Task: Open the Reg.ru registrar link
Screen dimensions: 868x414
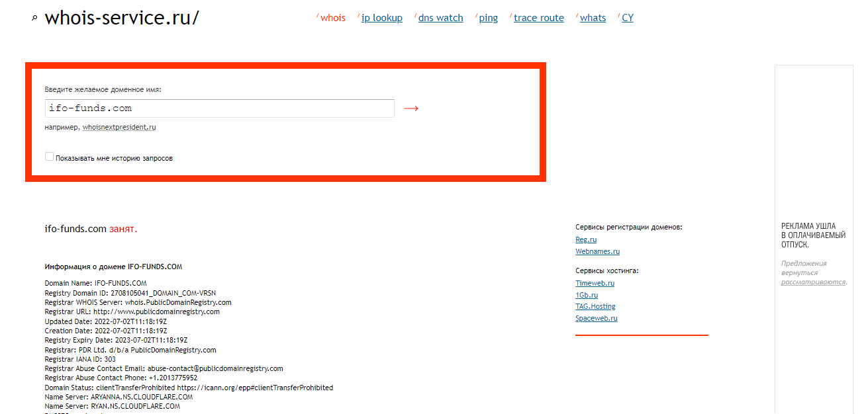Action: [x=586, y=239]
